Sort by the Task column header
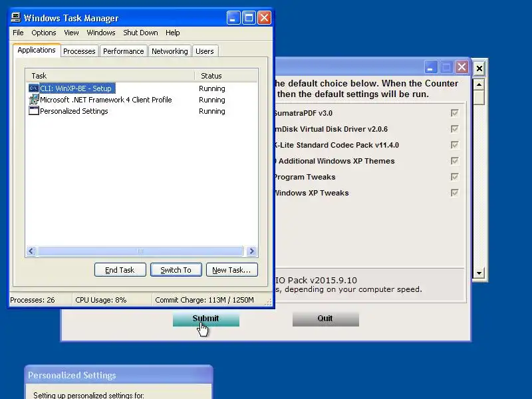The height and width of the screenshot is (399, 532). (x=110, y=76)
